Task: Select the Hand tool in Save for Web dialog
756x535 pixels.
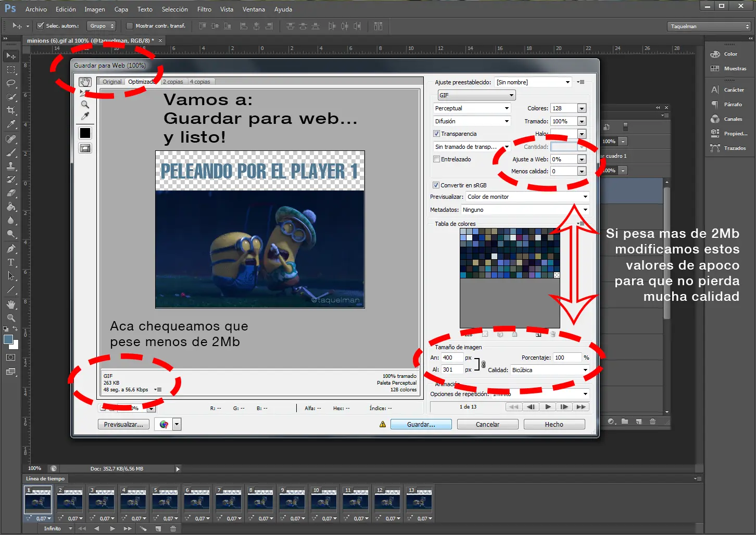Action: coord(85,82)
